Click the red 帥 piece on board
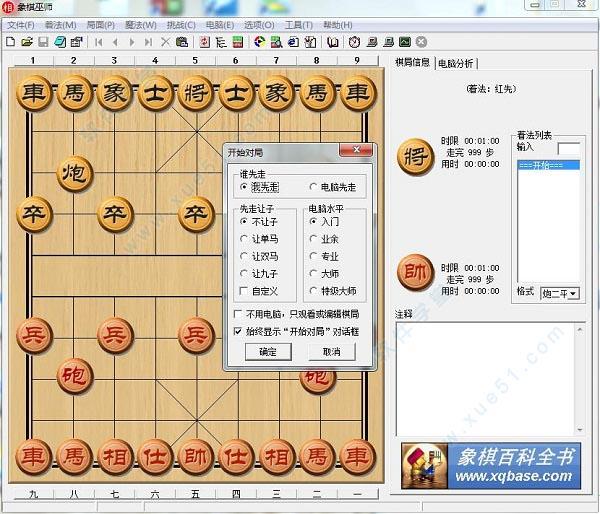The image size is (600, 514). pyautogui.click(x=195, y=457)
